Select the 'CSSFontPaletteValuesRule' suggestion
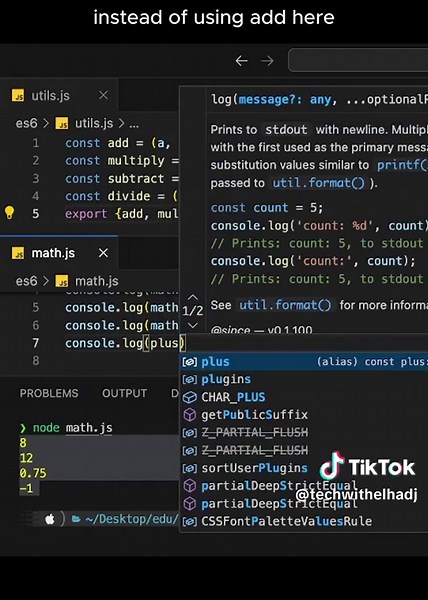This screenshot has width=428, height=600. pos(304,521)
